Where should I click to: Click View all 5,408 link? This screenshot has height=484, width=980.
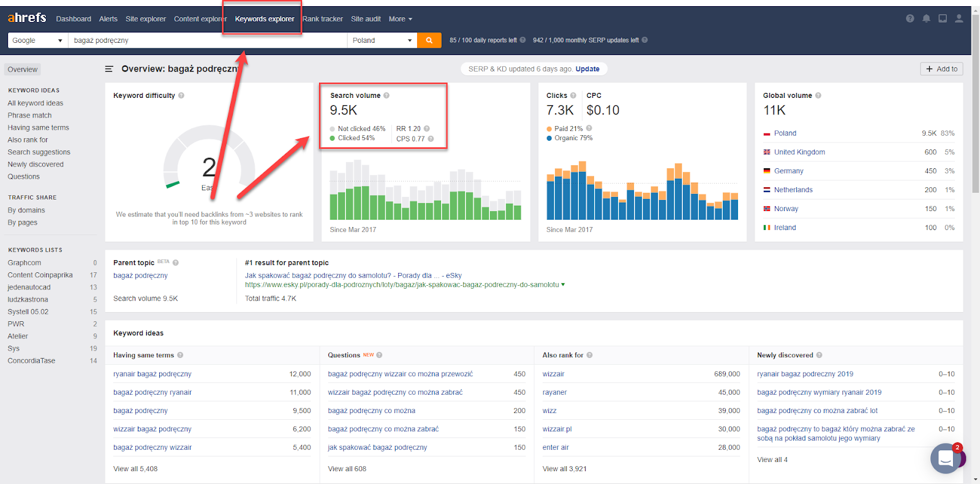point(135,469)
